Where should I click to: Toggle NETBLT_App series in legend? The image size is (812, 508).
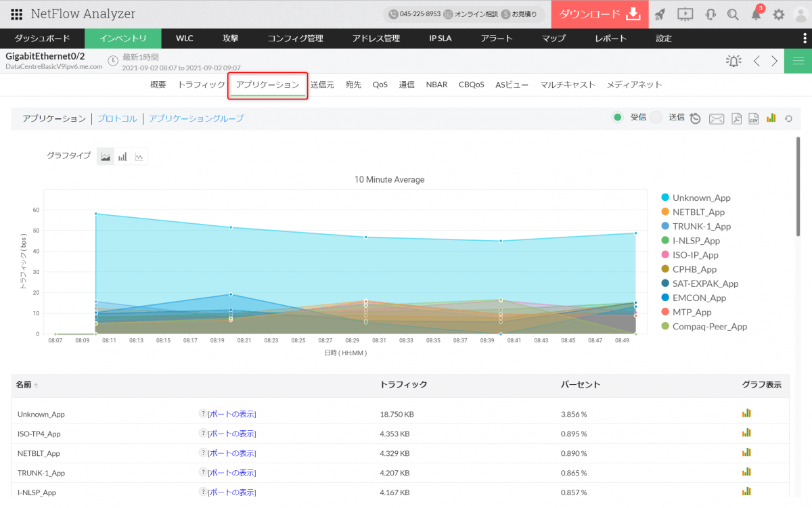(698, 212)
